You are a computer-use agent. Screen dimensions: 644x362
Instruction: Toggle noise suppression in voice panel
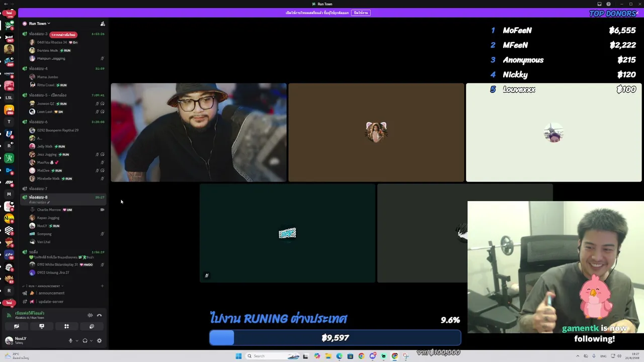coord(90,315)
